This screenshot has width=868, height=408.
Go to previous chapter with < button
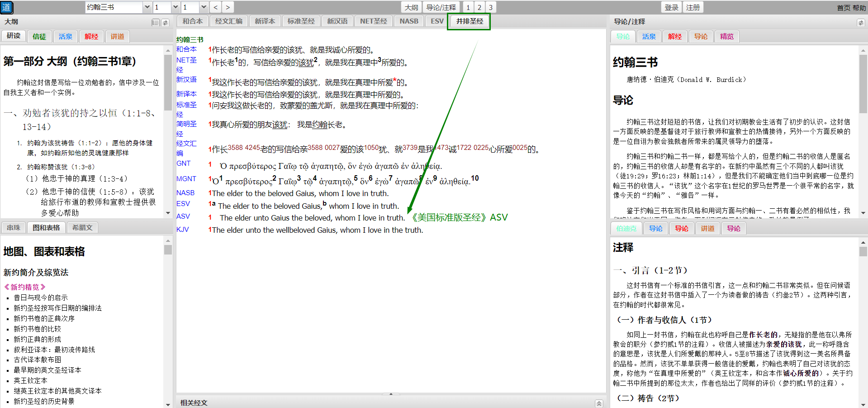point(216,7)
